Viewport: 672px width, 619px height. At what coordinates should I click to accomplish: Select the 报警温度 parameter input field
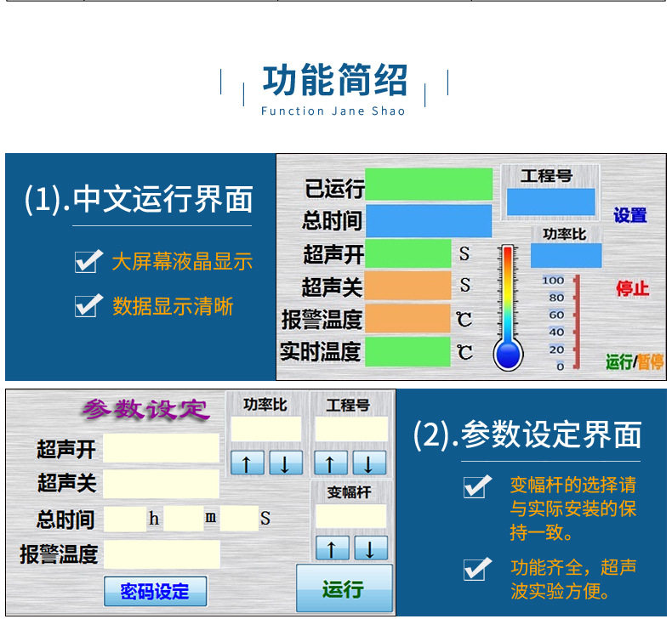[x=162, y=554]
